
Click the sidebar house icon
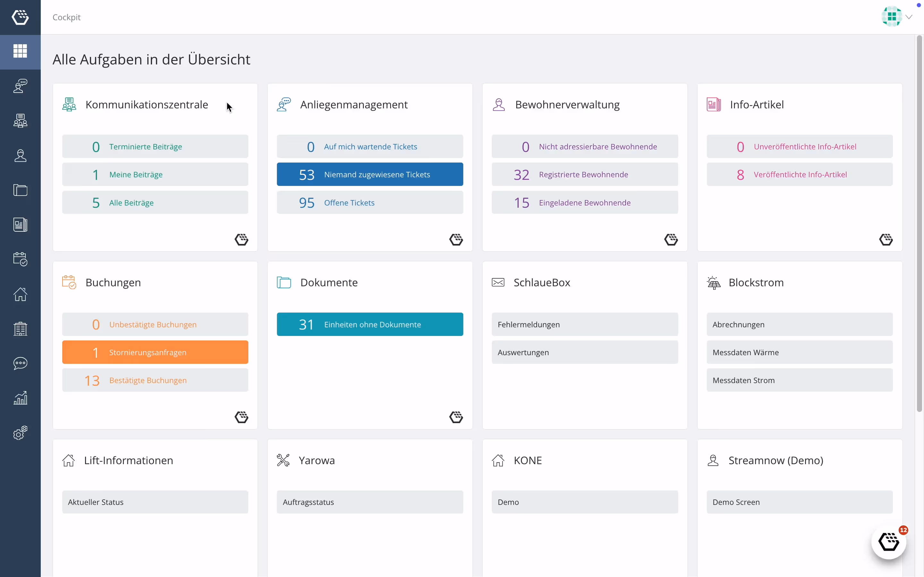[20, 294]
